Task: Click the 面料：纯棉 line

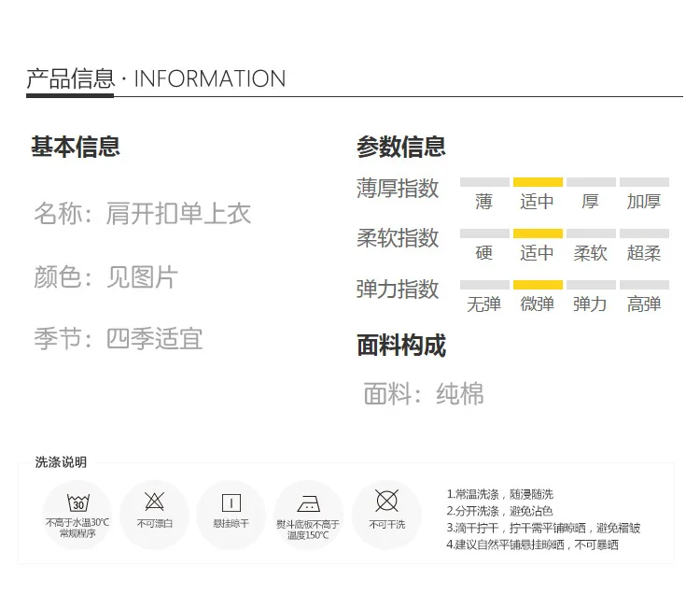Action: (424, 393)
